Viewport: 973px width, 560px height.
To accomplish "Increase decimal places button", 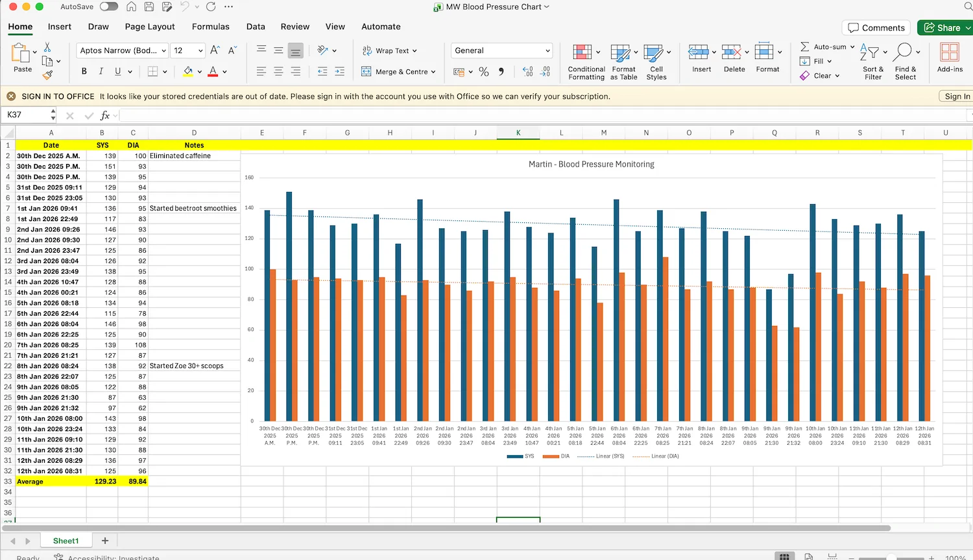I will (527, 72).
